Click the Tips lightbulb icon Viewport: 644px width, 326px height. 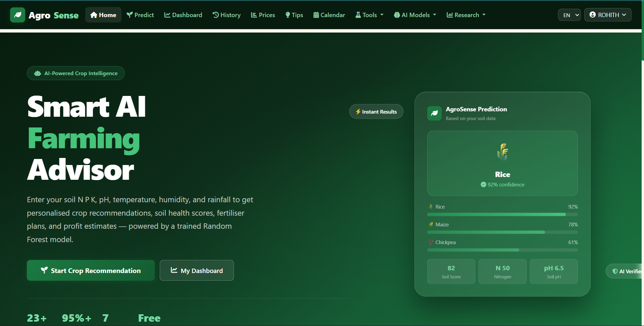[x=288, y=15]
